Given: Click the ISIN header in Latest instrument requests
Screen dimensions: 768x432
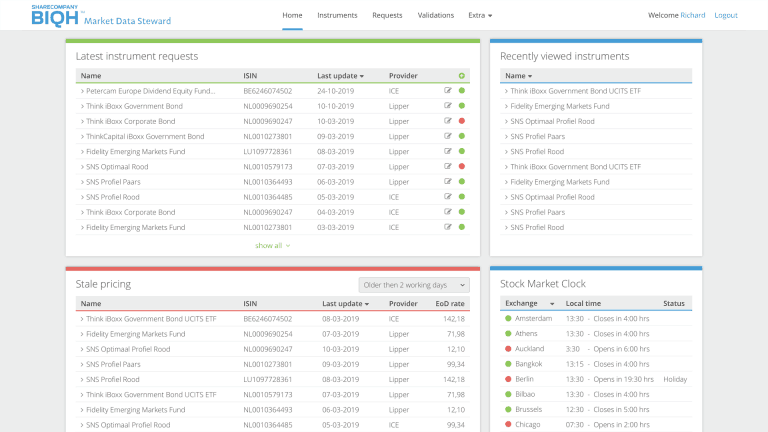Looking at the screenshot, I should (x=250, y=76).
